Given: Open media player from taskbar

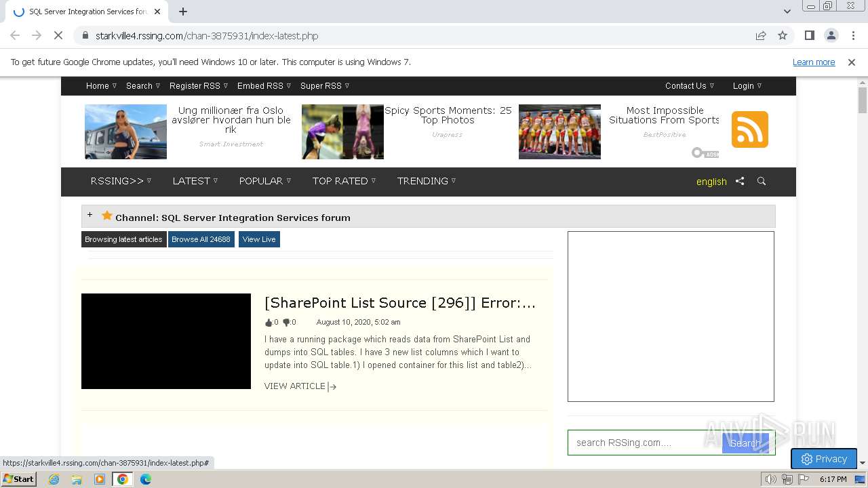Looking at the screenshot, I should (100, 479).
